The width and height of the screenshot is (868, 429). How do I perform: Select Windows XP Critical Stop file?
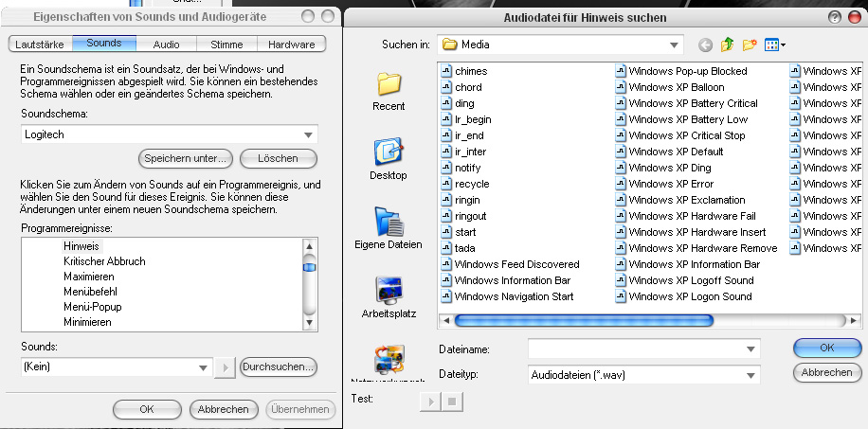click(x=680, y=135)
